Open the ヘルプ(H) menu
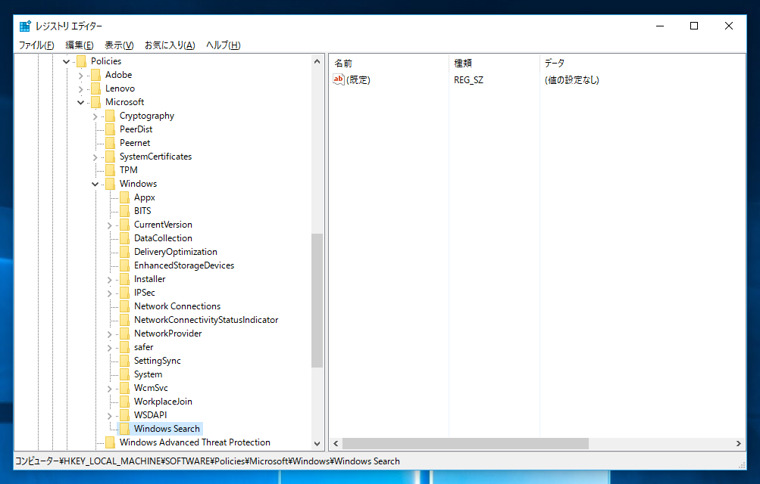 click(x=223, y=45)
